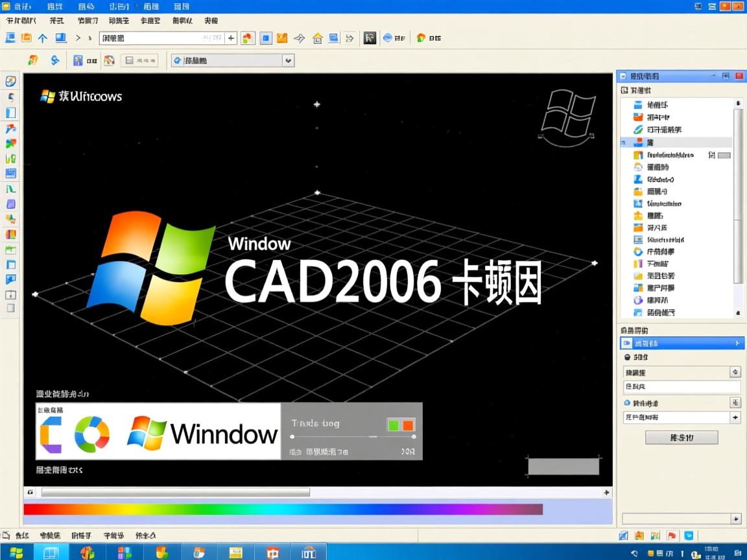Image resolution: width=747 pixels, height=560 pixels.
Task: Click the red folder icon in the left toolbar
Action: pyautogui.click(x=10, y=128)
